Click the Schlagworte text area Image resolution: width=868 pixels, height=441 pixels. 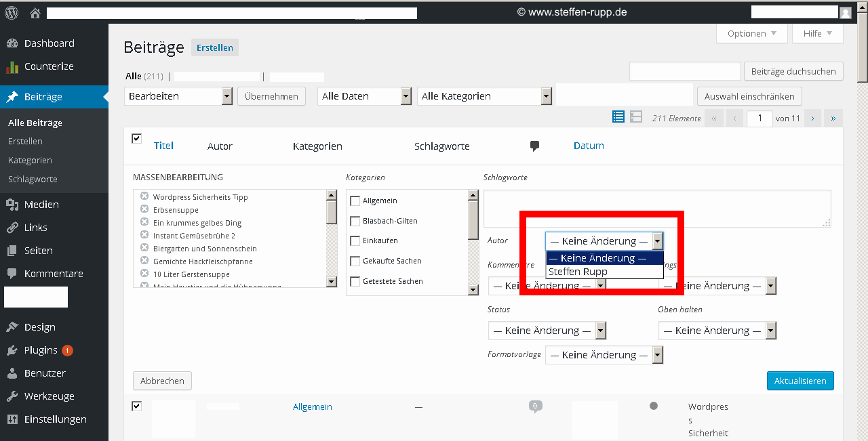(657, 209)
